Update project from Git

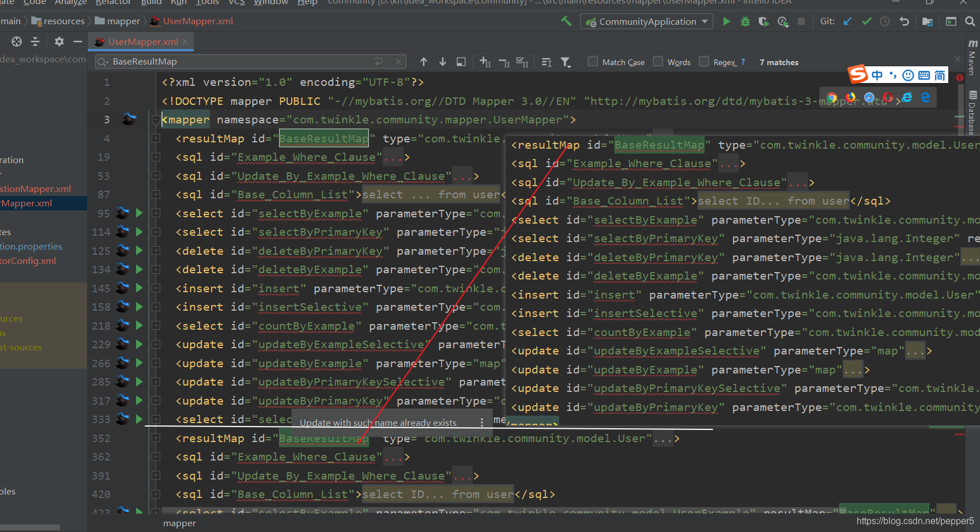tap(847, 21)
